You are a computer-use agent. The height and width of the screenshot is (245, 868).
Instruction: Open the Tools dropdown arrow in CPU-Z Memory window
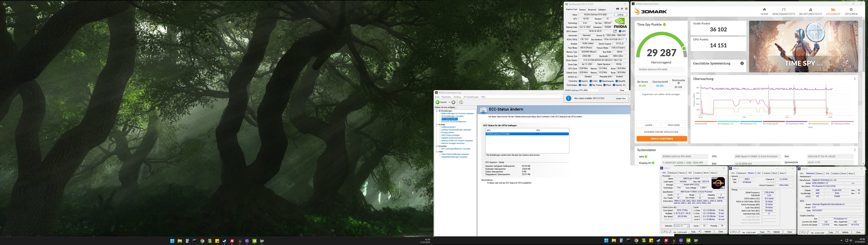click(x=768, y=232)
